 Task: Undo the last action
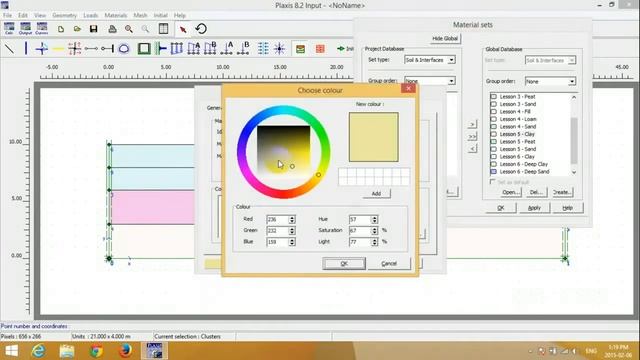point(201,29)
